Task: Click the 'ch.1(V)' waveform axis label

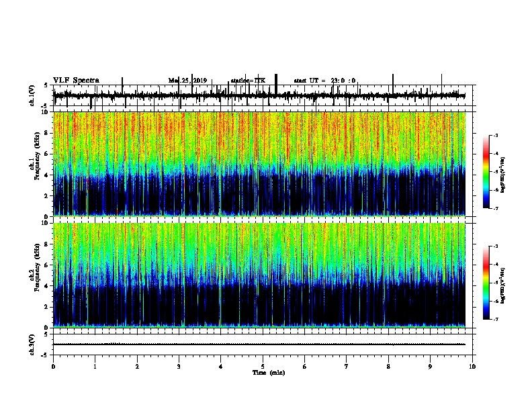Action: pos(32,95)
